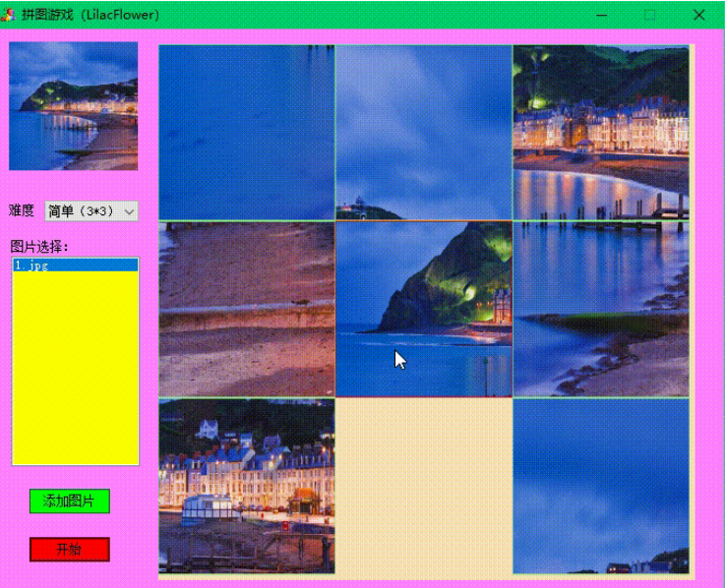
Task: Click the plain blue tile with dark posts at top
Action: pos(247,133)
